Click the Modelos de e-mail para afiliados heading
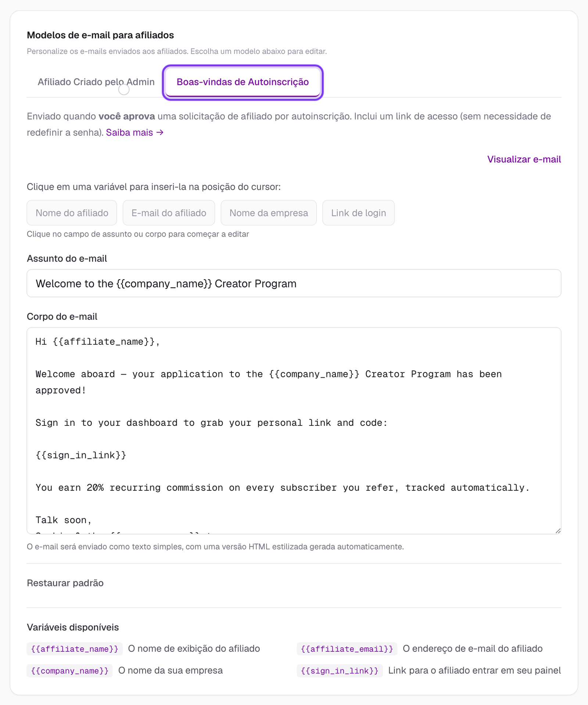 coord(100,35)
